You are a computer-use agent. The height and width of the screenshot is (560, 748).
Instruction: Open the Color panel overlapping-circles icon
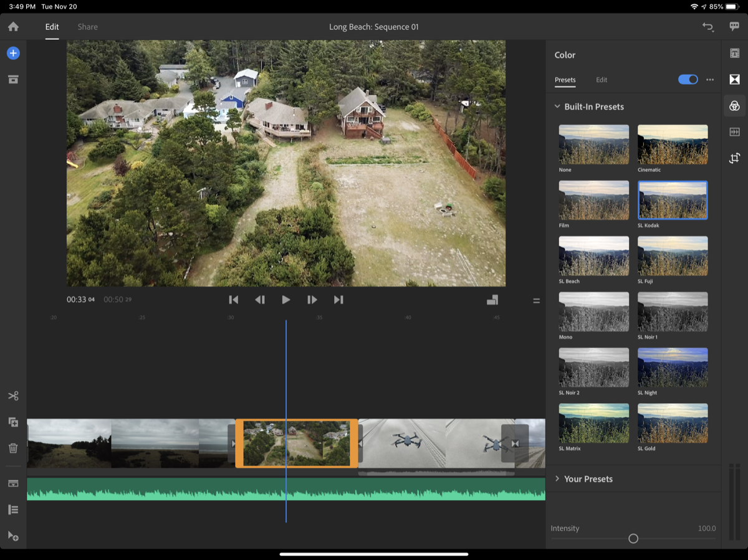[734, 106]
